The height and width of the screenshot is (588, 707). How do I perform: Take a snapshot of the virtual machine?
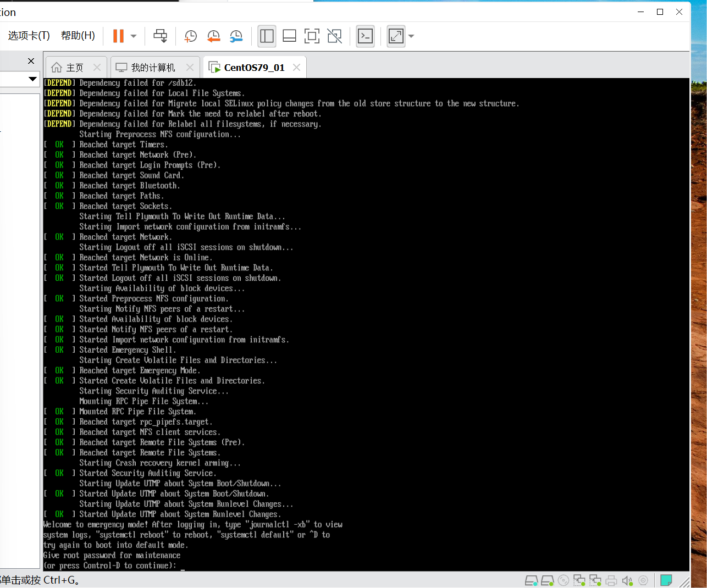[x=190, y=36]
